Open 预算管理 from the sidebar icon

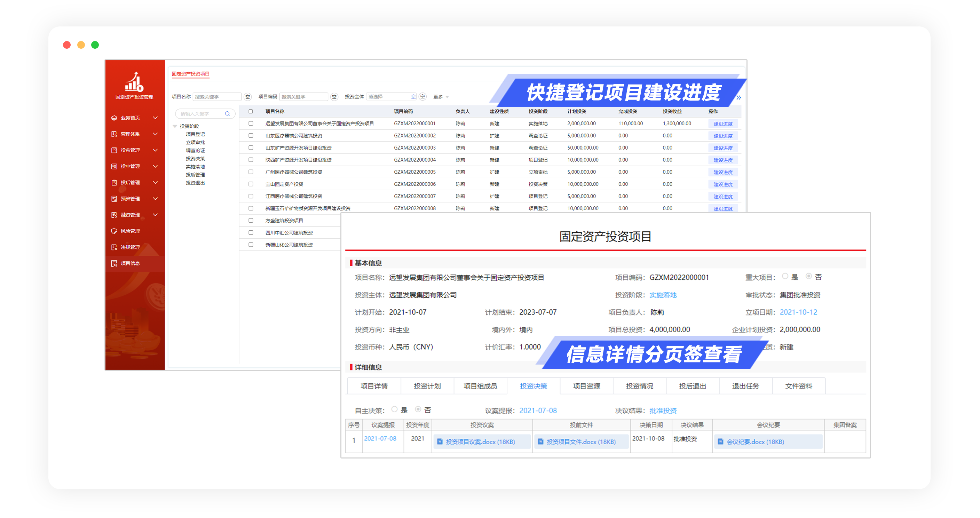coord(114,198)
